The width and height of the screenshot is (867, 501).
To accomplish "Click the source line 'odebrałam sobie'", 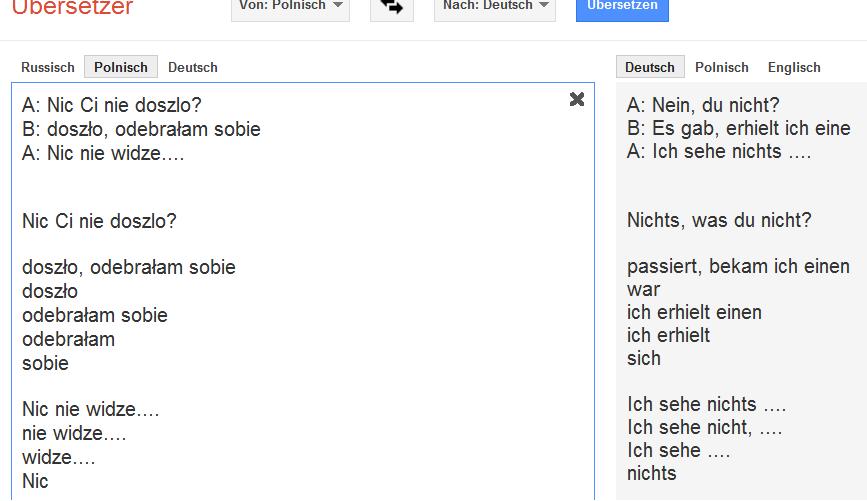I will (95, 315).
